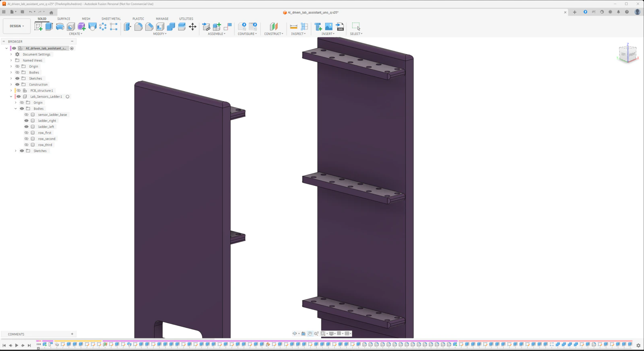Screen dimensions: 644x351
Task: Click the ViewCube in the corner
Action: point(627,53)
